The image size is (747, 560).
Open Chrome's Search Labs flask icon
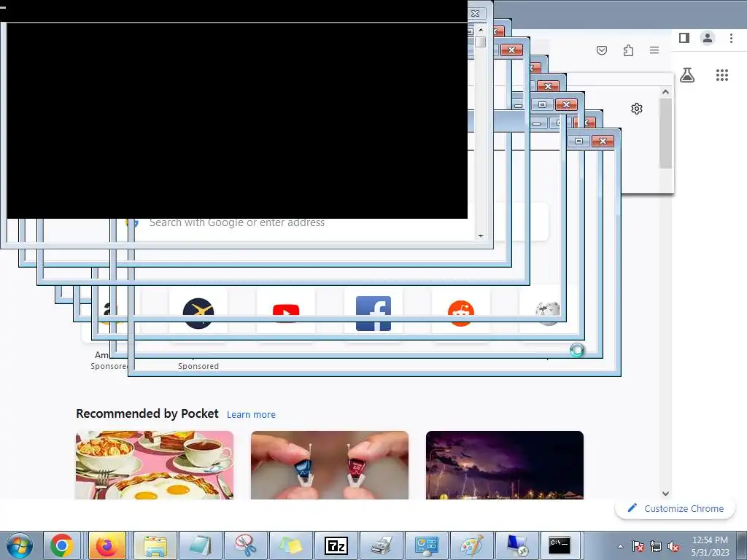point(687,75)
